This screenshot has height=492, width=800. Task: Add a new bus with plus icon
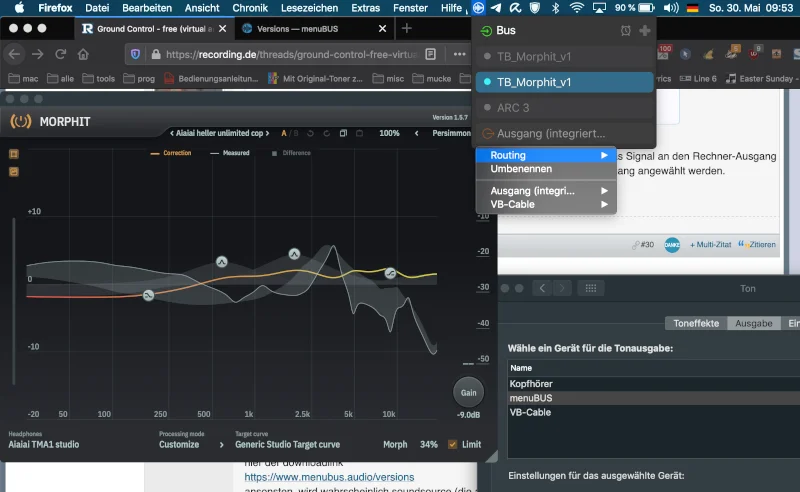click(x=645, y=31)
